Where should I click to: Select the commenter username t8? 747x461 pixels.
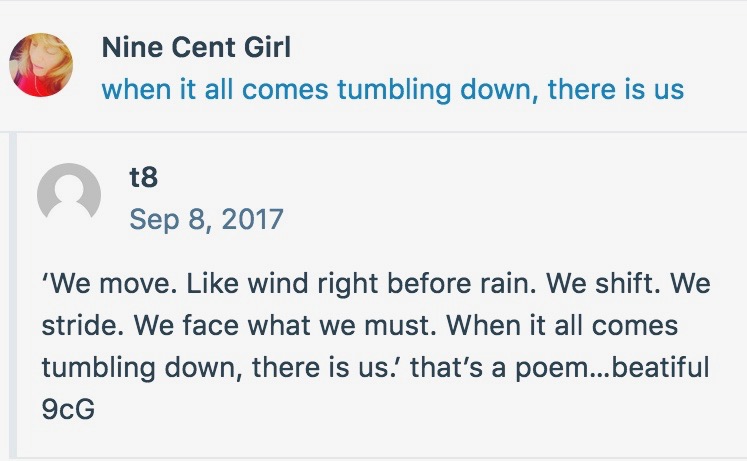point(144,176)
